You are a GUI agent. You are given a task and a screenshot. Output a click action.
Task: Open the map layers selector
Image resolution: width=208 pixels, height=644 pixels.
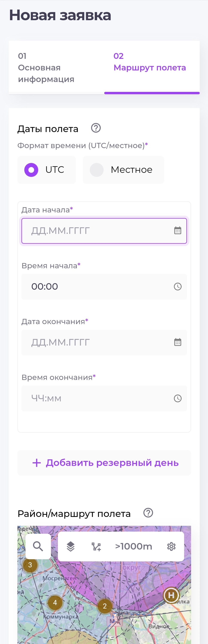[71, 547]
